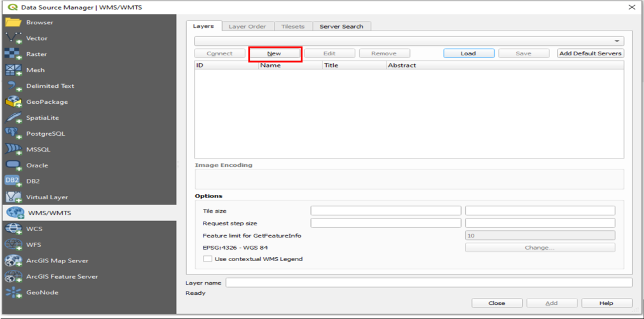
Task: Click the ArcGIS Feature Server icon
Action: (13, 276)
